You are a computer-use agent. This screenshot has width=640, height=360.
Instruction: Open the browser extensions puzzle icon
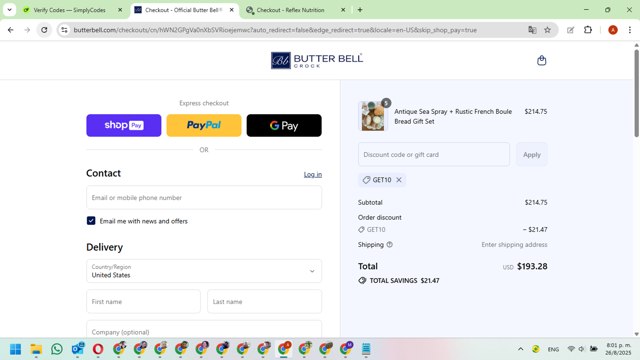point(588,30)
